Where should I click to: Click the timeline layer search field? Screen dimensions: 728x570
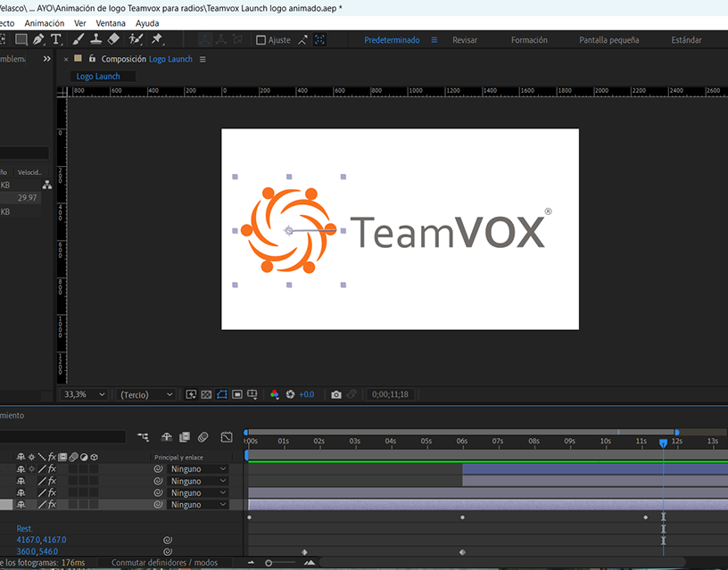click(x=62, y=437)
